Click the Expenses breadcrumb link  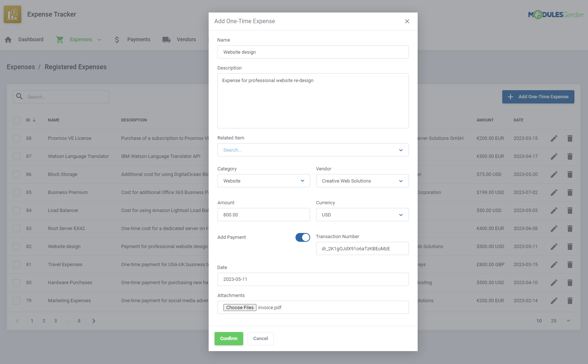point(21,67)
